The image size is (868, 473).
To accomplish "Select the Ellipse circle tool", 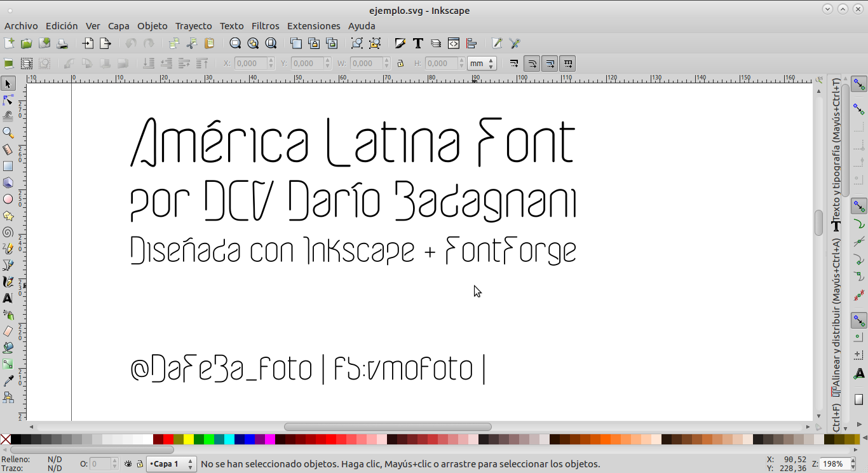I will pyautogui.click(x=8, y=199).
